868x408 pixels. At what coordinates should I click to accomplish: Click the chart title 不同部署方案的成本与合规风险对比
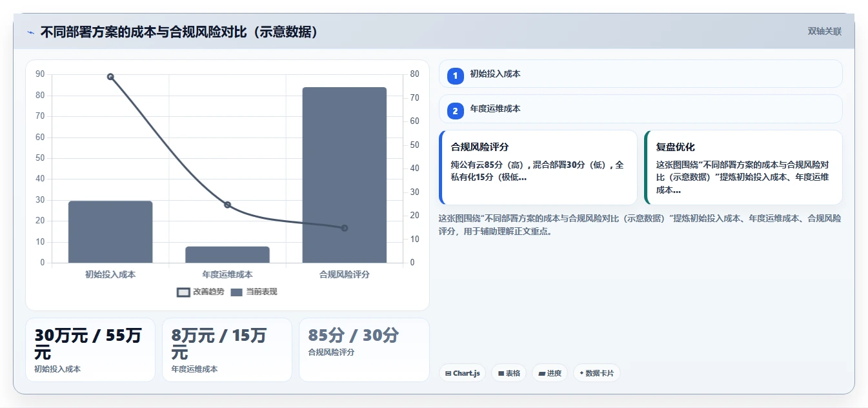pyautogui.click(x=179, y=32)
